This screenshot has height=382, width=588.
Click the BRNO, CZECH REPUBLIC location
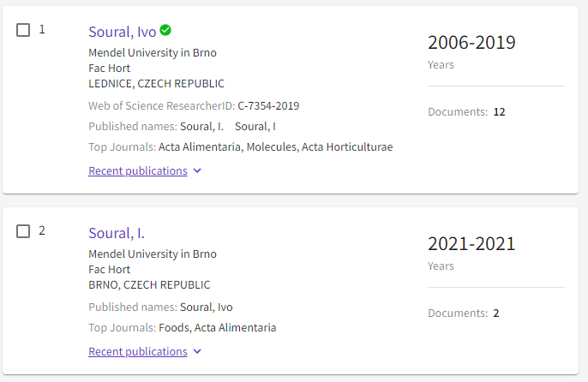tap(149, 285)
